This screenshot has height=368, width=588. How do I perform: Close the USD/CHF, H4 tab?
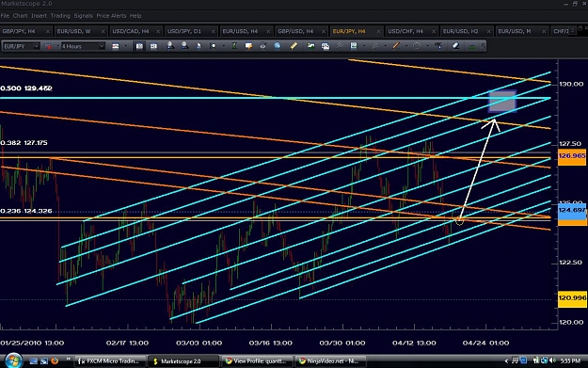pyautogui.click(x=434, y=31)
